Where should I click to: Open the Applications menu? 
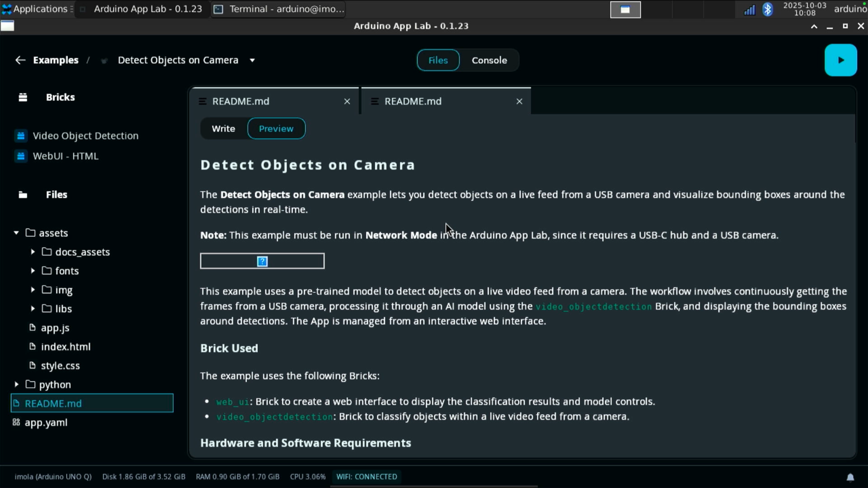(x=35, y=9)
